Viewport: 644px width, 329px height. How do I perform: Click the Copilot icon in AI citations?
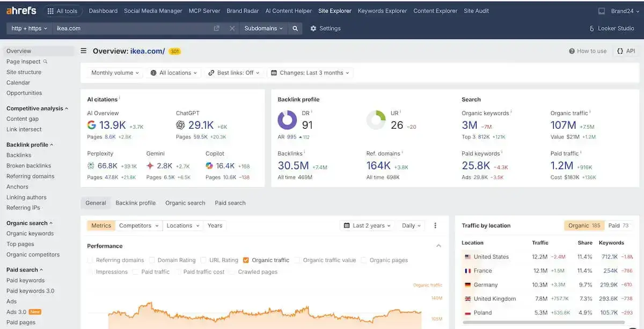click(x=209, y=165)
